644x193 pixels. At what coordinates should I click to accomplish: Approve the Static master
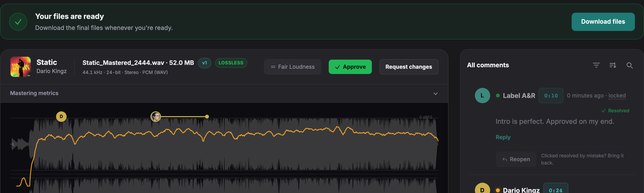350,67
